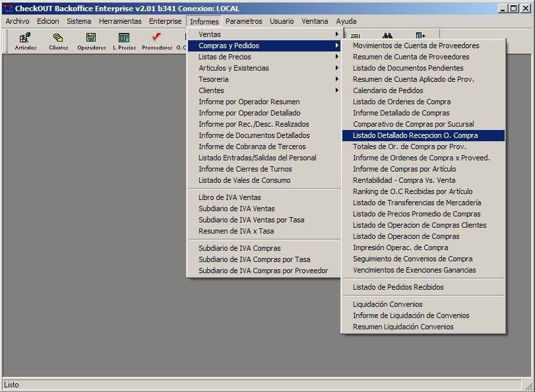Open the Archivo menu
This screenshot has width=535, height=392.
tap(17, 21)
